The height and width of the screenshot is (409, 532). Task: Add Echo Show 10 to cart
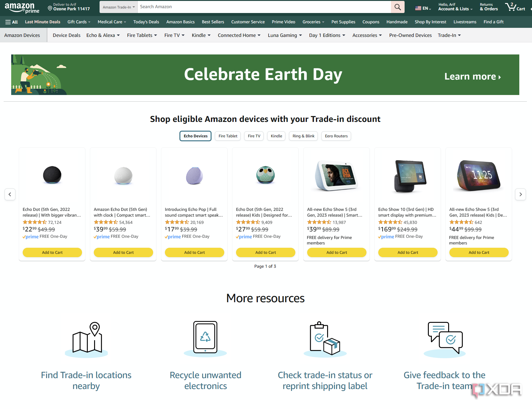click(408, 252)
